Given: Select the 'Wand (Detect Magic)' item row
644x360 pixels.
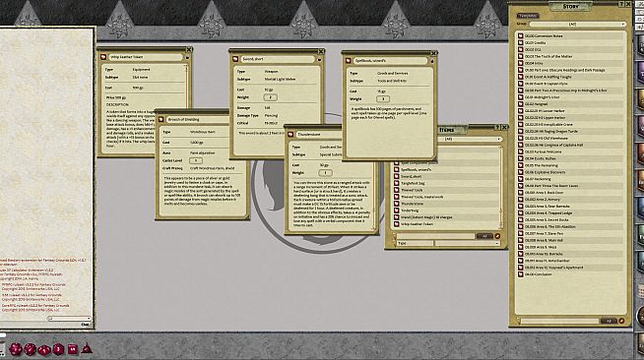Looking at the screenshot, I should click(446, 217).
